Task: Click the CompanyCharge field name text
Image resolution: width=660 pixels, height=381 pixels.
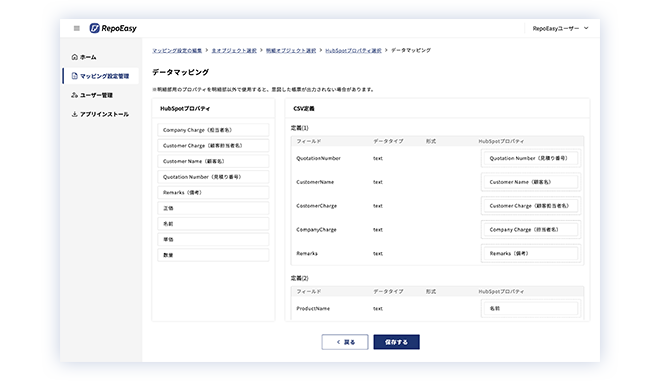Action: tap(316, 230)
